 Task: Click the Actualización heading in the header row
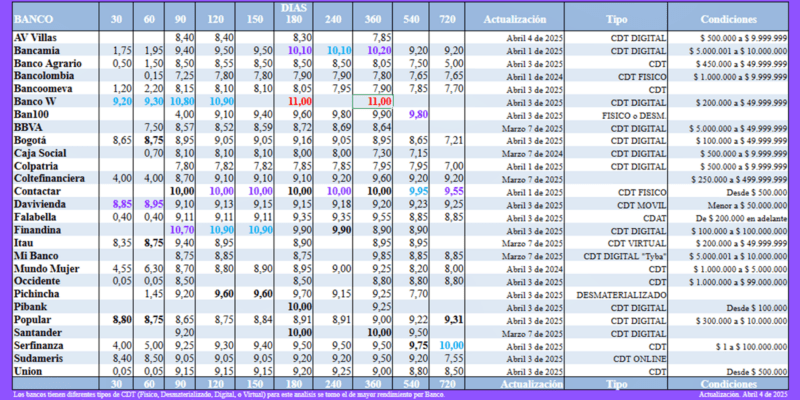(x=514, y=20)
